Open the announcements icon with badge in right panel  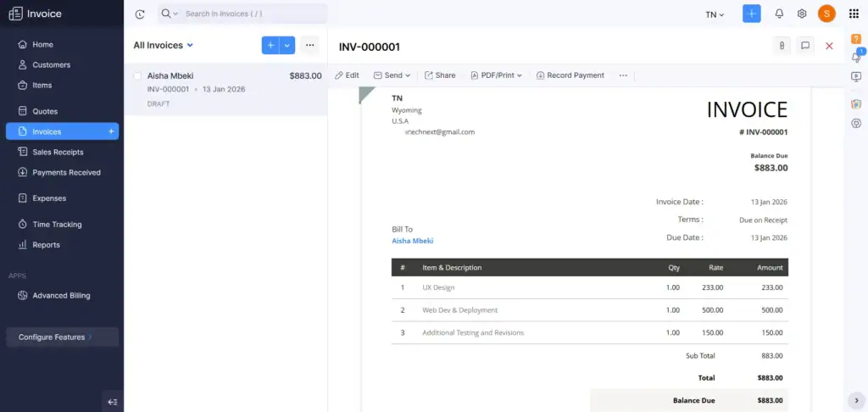pyautogui.click(x=856, y=57)
